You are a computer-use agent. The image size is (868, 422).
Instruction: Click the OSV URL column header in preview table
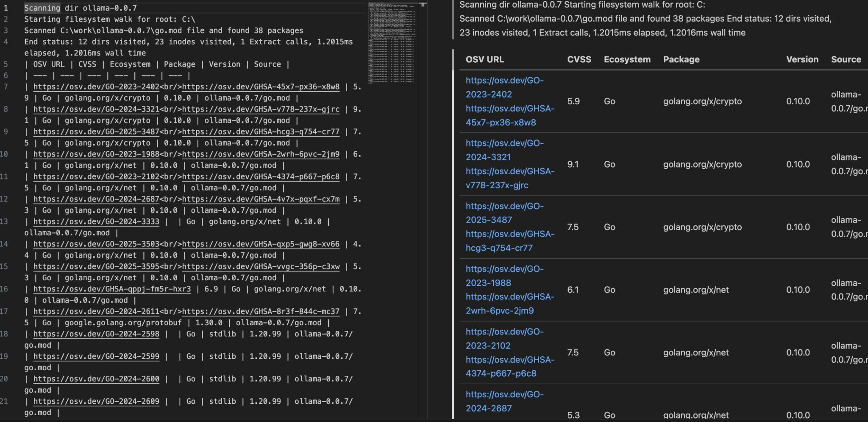click(x=484, y=60)
